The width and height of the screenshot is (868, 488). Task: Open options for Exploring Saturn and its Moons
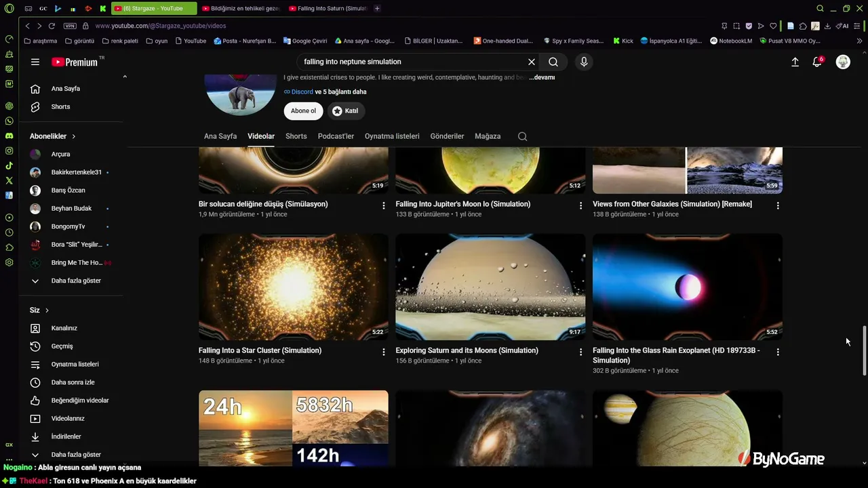tap(580, 352)
